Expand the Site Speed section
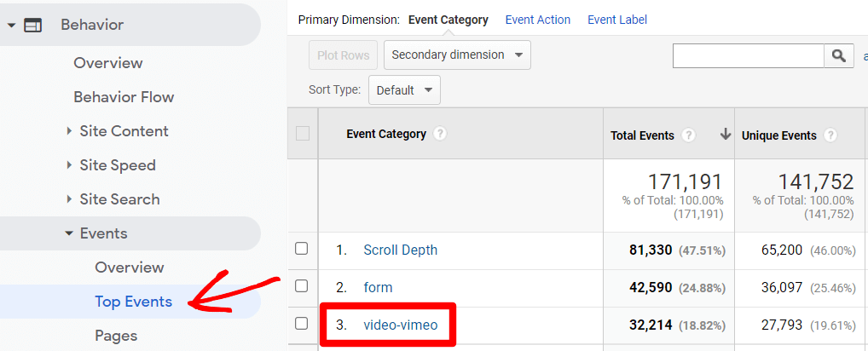This screenshot has height=351, width=868. tap(69, 165)
